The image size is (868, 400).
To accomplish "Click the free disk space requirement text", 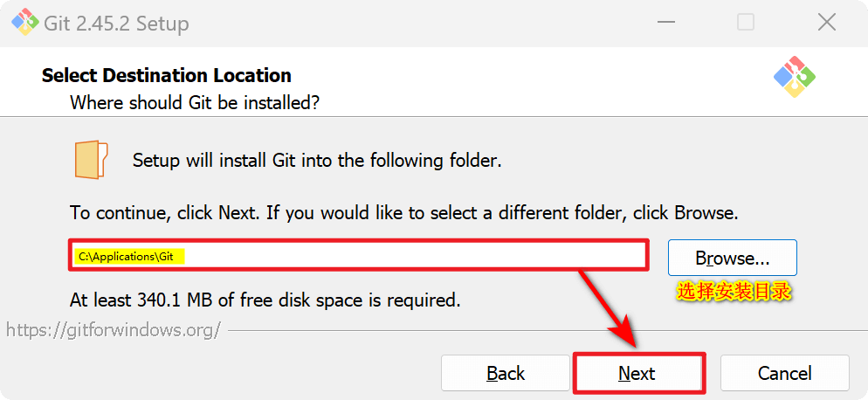I will pyautogui.click(x=265, y=300).
